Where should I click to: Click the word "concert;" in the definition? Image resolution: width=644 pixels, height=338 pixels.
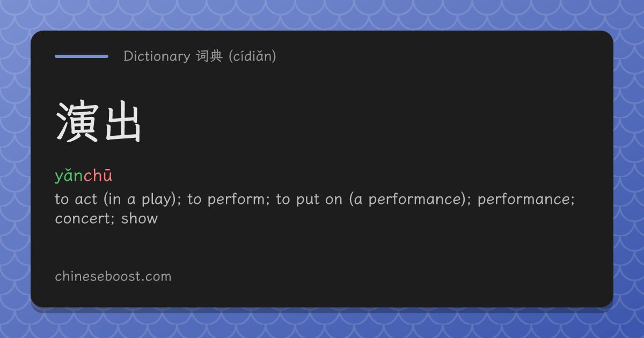(x=85, y=218)
